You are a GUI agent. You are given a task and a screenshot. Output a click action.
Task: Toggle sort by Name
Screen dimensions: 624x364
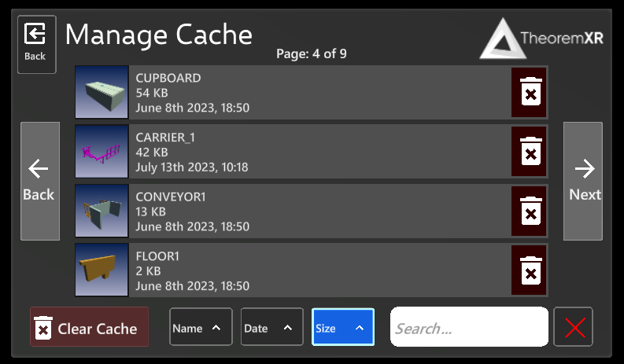pyautogui.click(x=201, y=327)
